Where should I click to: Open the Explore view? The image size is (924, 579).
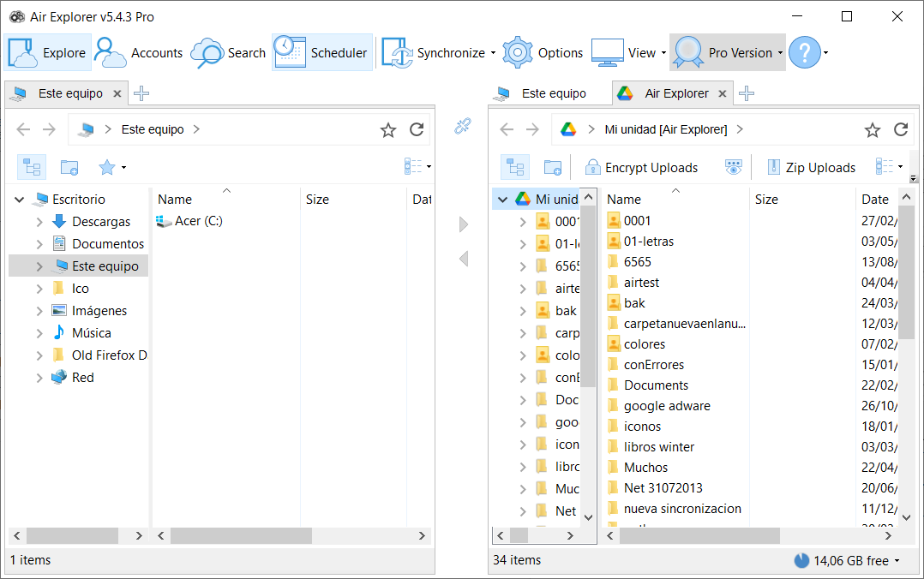click(48, 52)
